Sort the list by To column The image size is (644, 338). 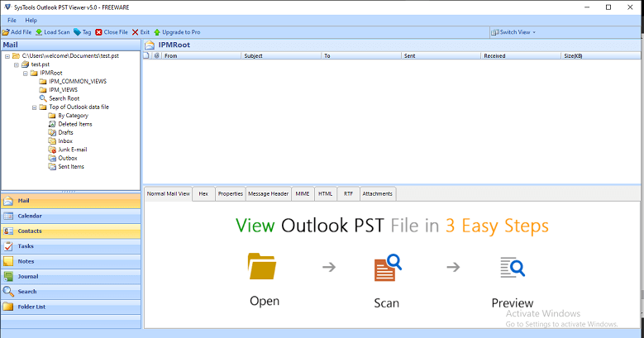point(361,56)
